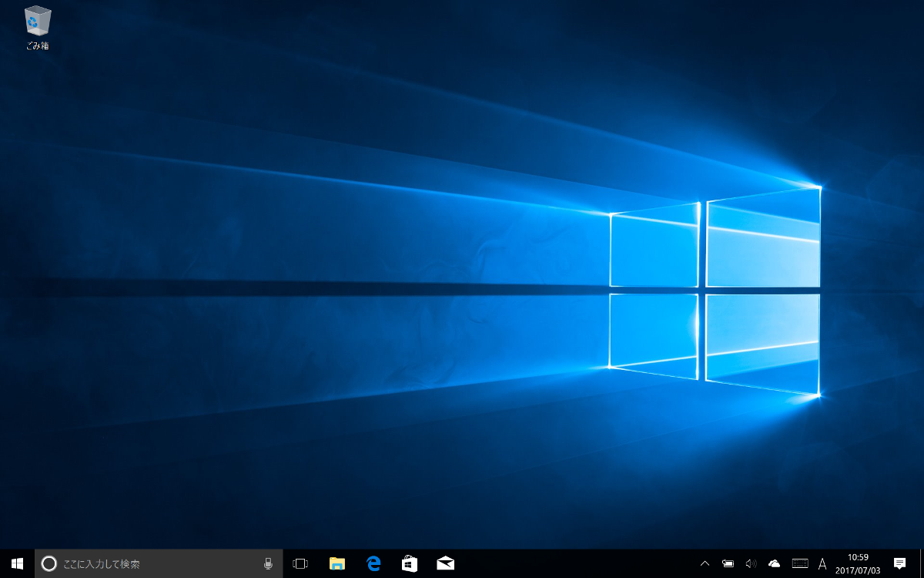Activate the microphone voice search icon

[x=268, y=563]
